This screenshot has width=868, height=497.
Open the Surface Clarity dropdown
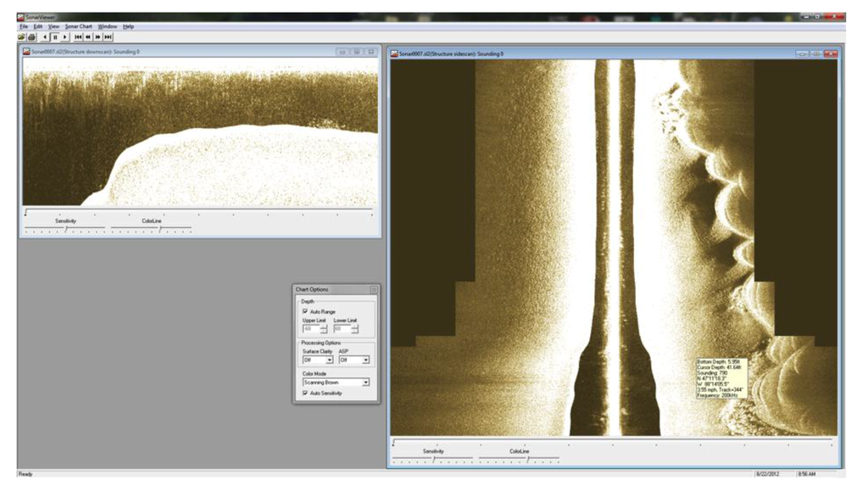coord(329,360)
